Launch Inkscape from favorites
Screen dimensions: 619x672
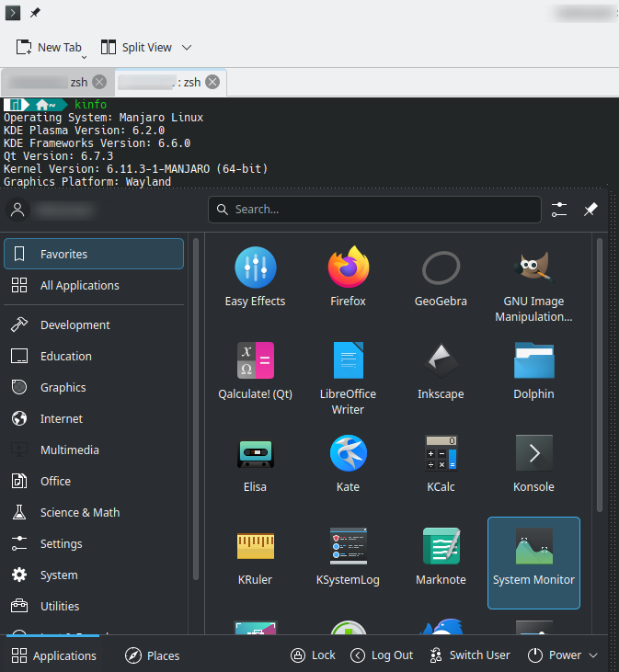coord(441,370)
